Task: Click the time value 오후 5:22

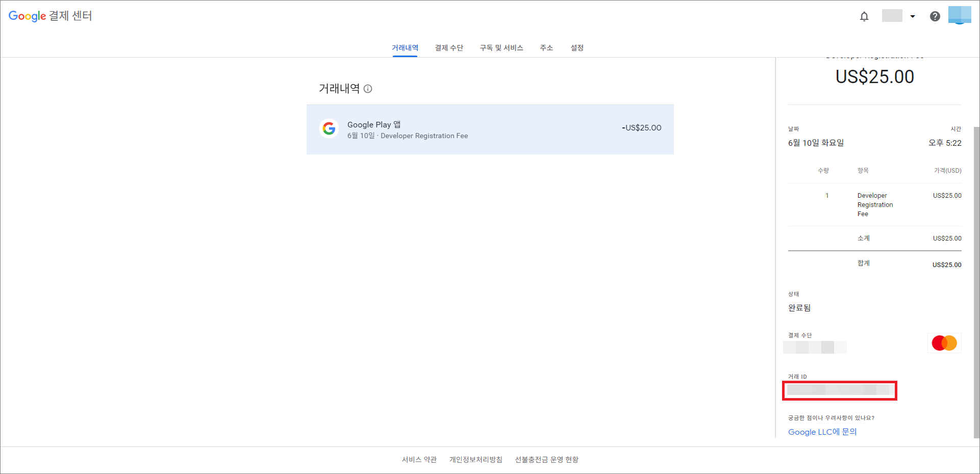Action: tap(945, 143)
